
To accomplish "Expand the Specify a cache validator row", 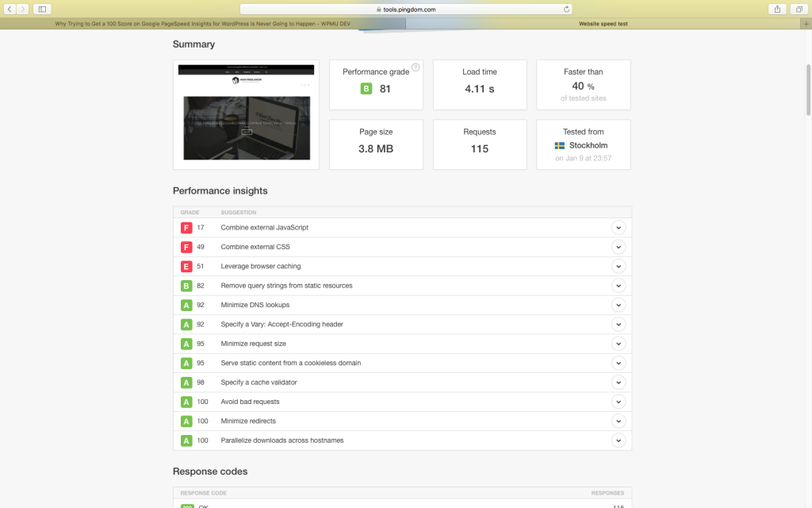I will [619, 383].
